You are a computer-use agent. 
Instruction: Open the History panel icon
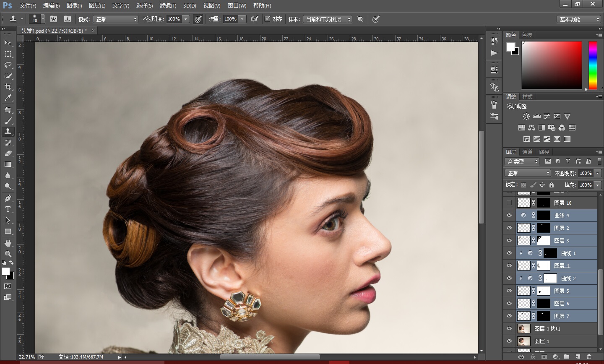click(x=494, y=41)
